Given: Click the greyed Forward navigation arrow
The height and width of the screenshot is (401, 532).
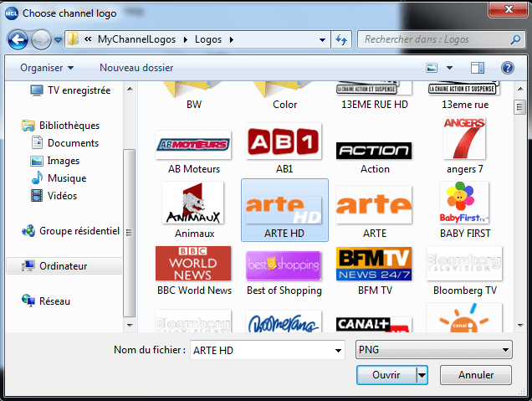Looking at the screenshot, I should pyautogui.click(x=41, y=39).
